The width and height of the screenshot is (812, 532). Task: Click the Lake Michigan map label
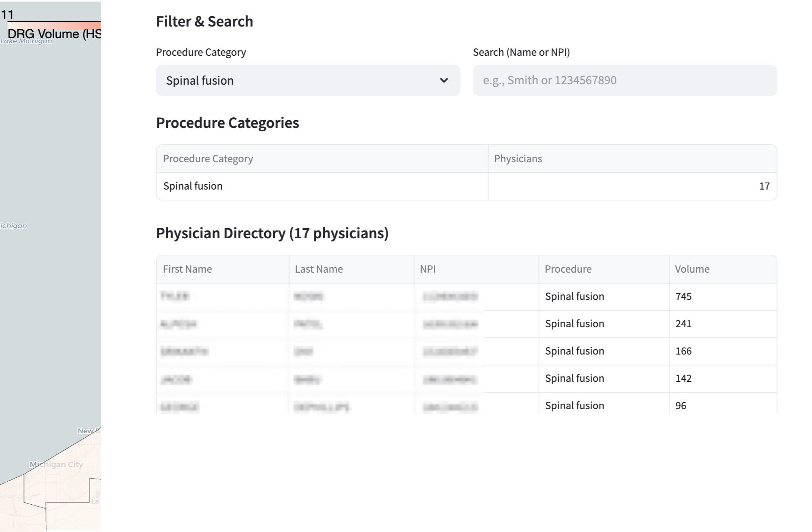[x=26, y=41]
